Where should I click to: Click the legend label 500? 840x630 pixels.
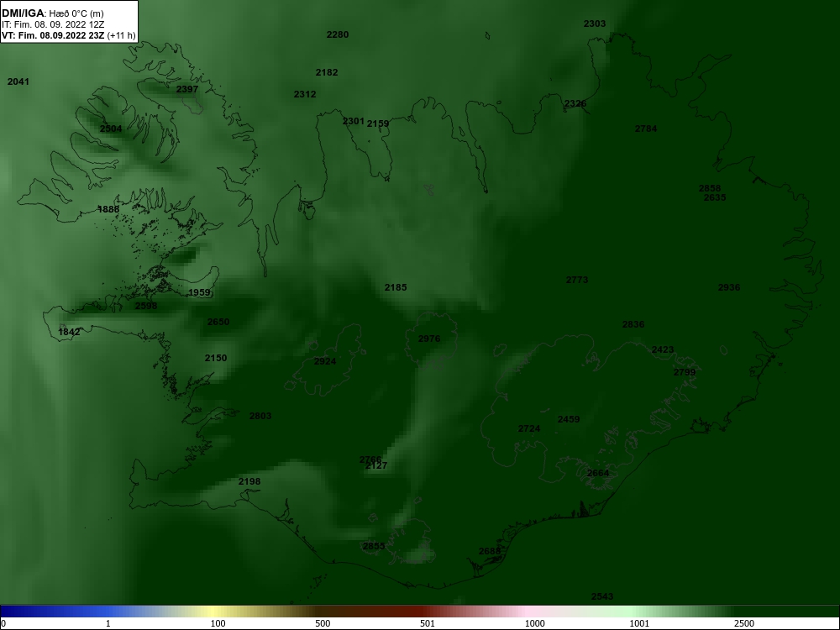tap(323, 623)
